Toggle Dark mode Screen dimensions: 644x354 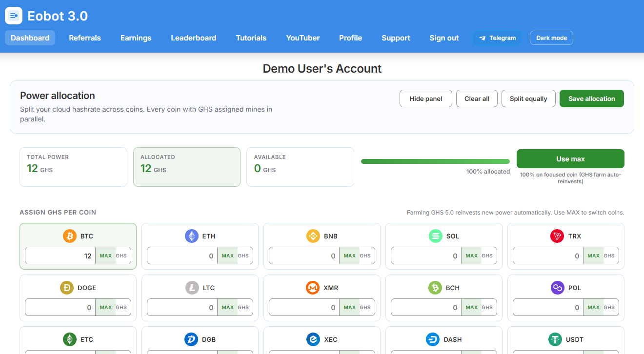[x=551, y=38]
